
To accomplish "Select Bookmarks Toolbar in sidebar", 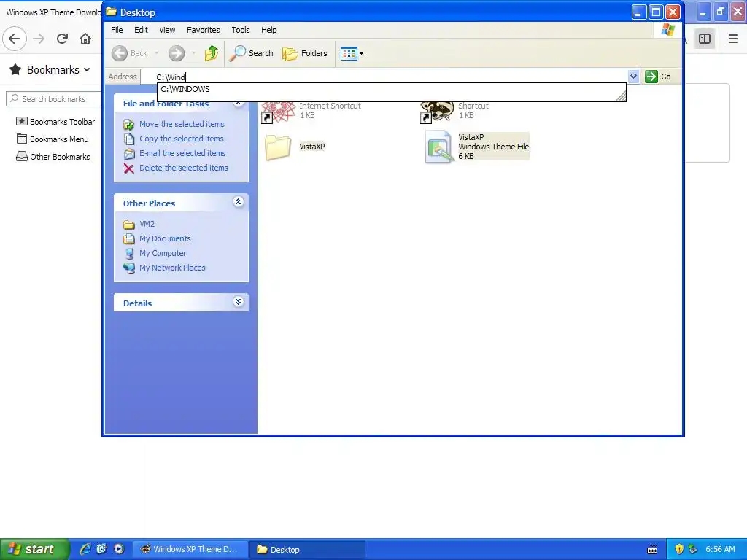I will click(x=55, y=122).
